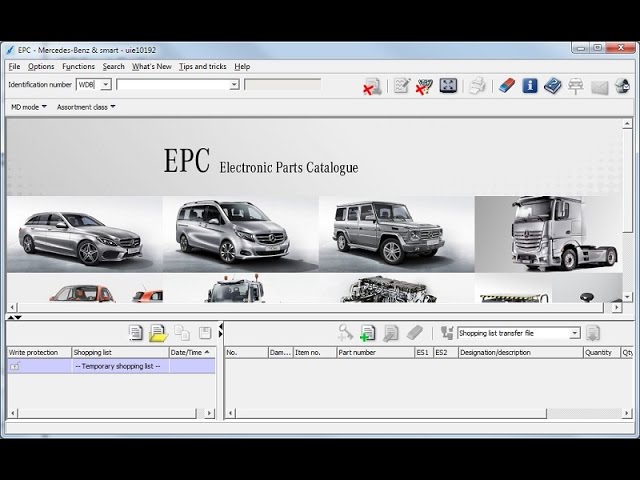This screenshot has width=640, height=480.
Task: Open shopping list folder icon
Action: tap(158, 333)
